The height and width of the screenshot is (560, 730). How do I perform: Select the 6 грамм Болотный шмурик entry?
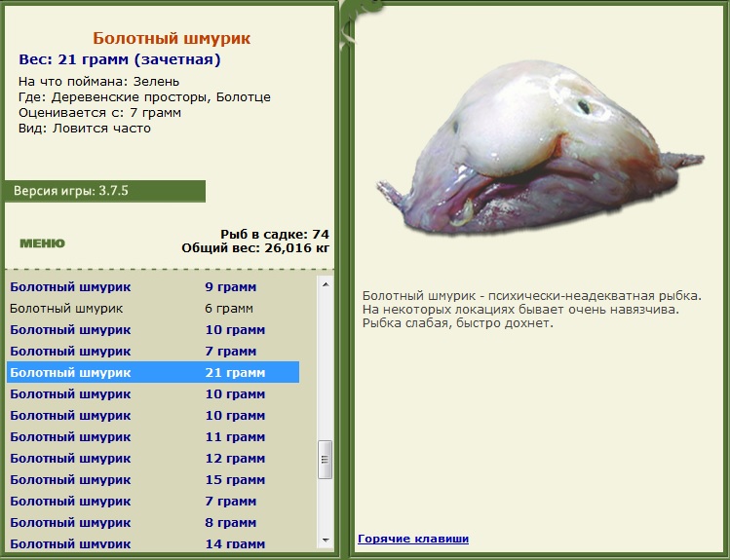[x=153, y=309]
